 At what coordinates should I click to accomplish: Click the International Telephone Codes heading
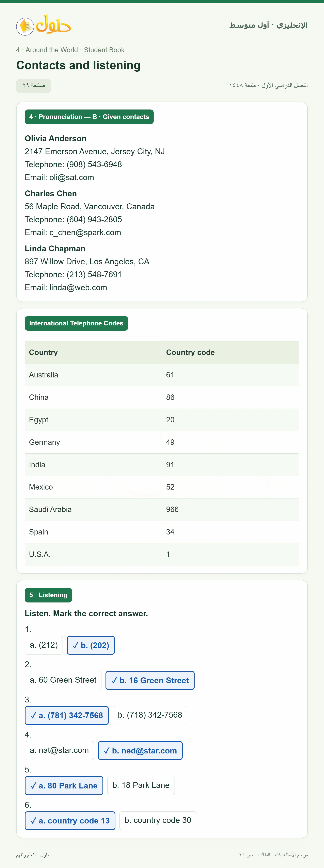coord(76,323)
